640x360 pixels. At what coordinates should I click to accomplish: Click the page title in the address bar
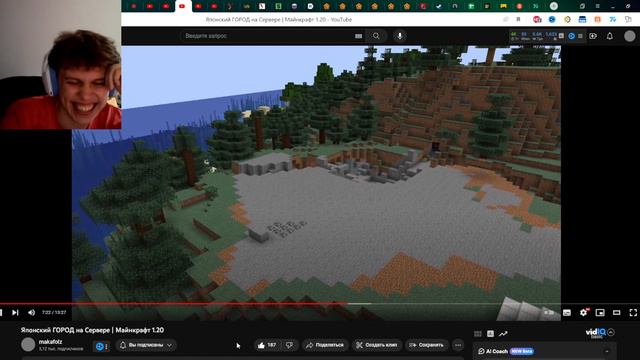click(278, 19)
